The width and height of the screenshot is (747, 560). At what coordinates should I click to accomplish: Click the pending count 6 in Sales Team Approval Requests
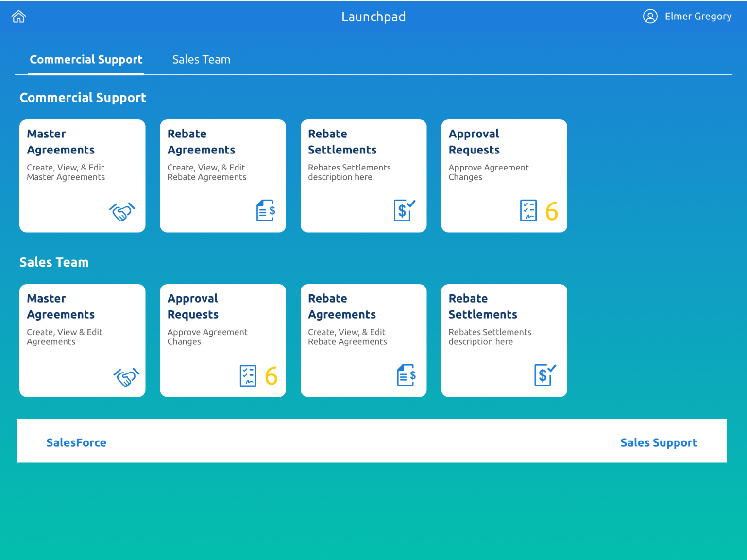[x=271, y=376]
